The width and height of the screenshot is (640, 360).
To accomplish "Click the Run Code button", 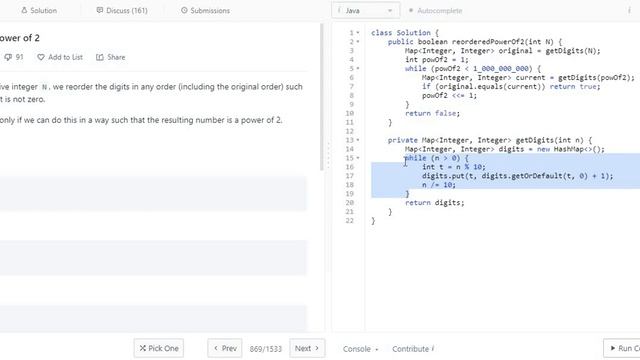I will pyautogui.click(x=622, y=348).
